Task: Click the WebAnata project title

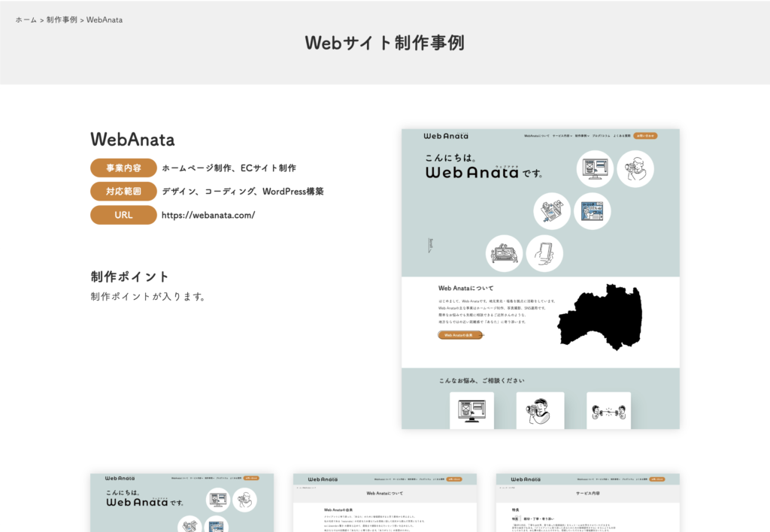Action: click(x=132, y=140)
